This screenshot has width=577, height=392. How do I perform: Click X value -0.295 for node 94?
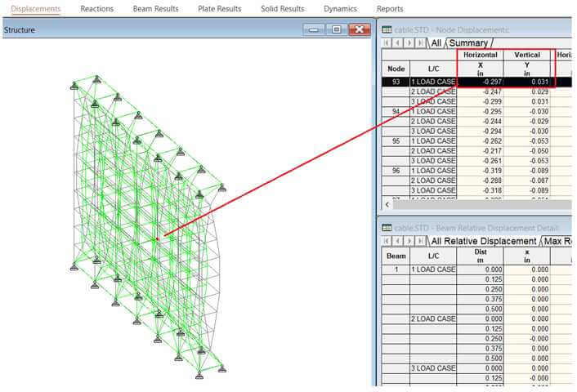[x=481, y=111]
